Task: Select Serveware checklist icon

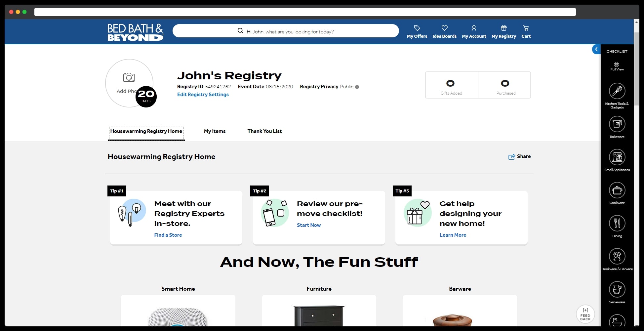Action: (617, 289)
